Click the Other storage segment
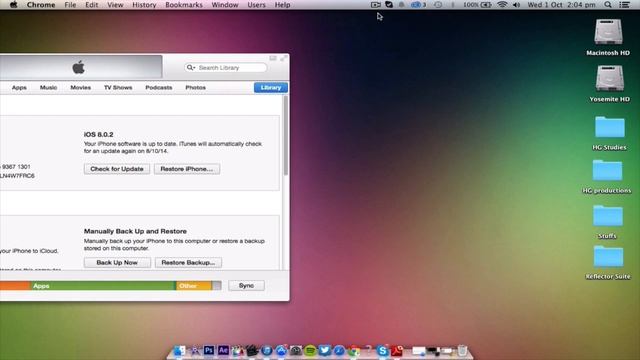640x360 pixels. coord(194,286)
